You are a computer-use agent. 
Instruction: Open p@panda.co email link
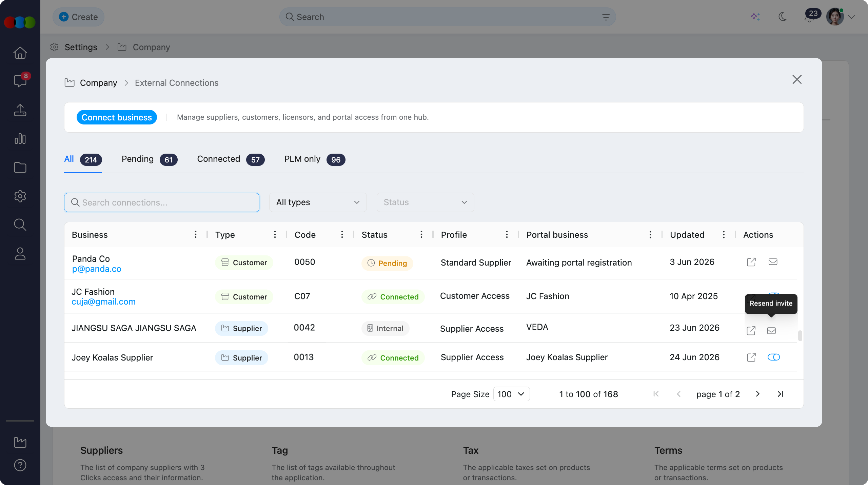[x=97, y=269]
